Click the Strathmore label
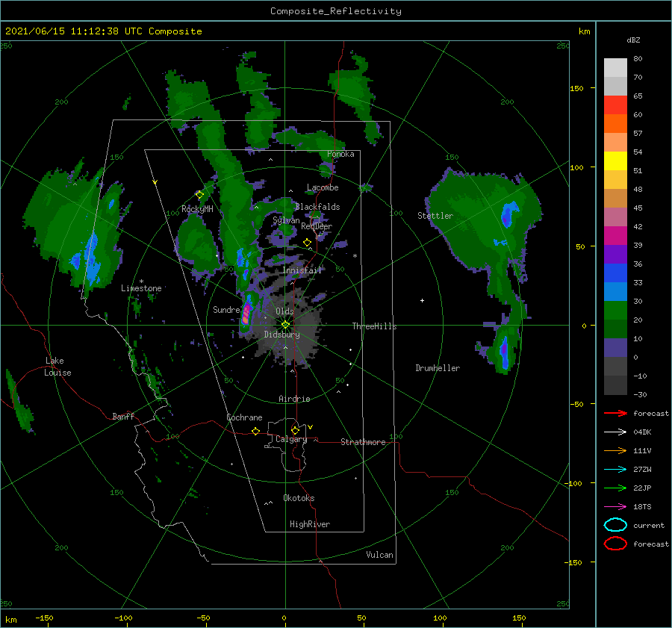Image resolution: width=672 pixels, height=628 pixels. [x=363, y=442]
